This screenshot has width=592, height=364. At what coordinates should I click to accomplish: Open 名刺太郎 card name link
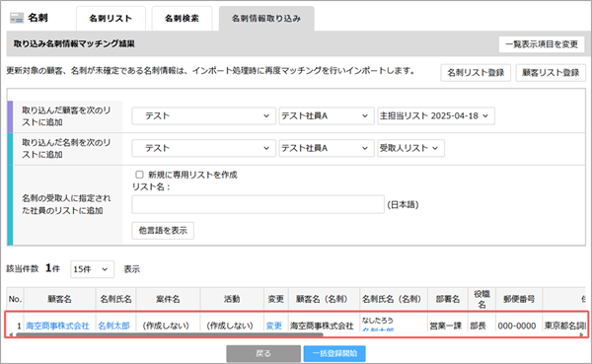113,326
